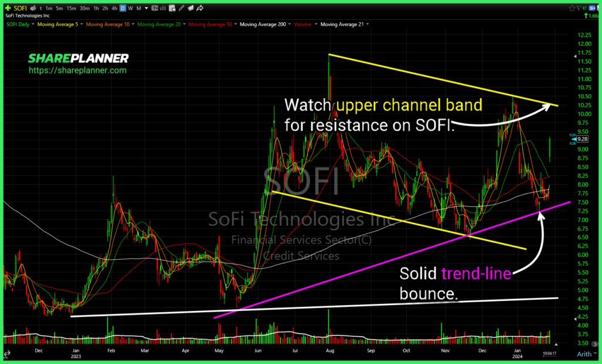The height and width of the screenshot is (364, 602).
Task: Click the gray scroll-right arrow button
Action: [595, 344]
